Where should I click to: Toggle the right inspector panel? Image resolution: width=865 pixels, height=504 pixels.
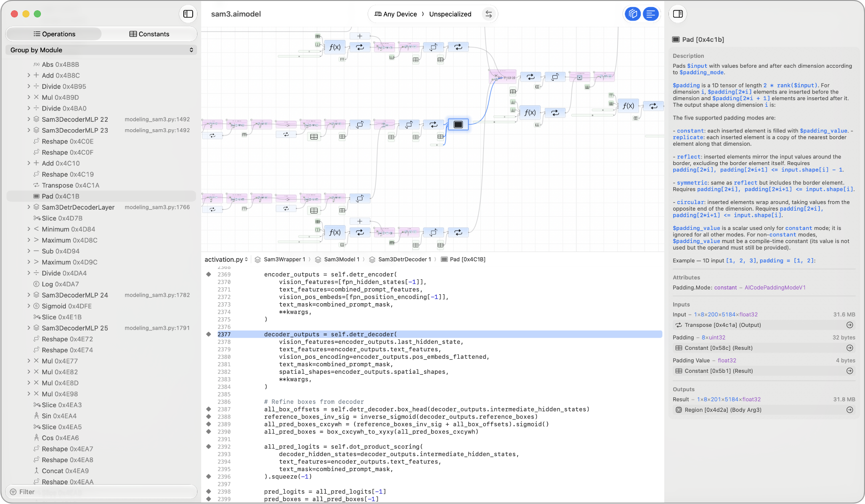pyautogui.click(x=678, y=14)
